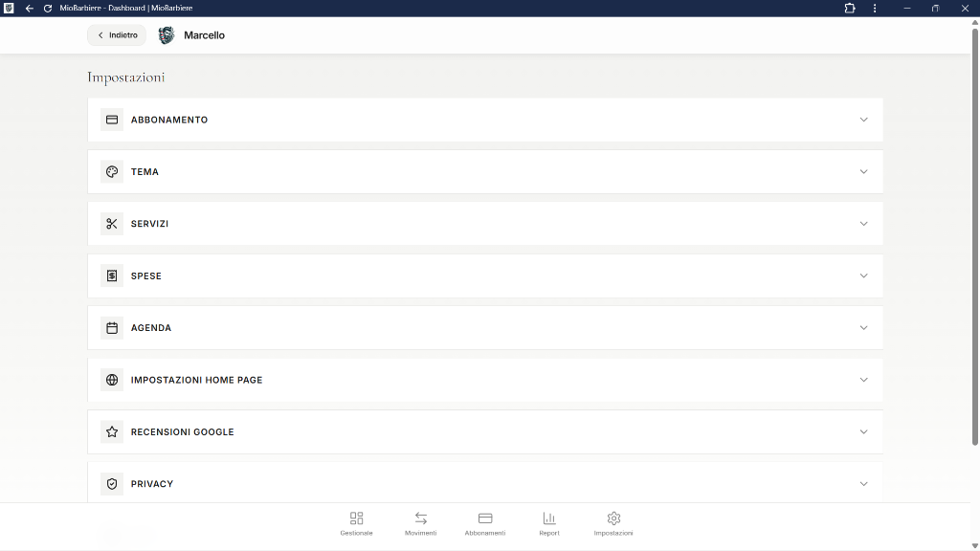Click the ABBONAMENTO section title

pos(169,120)
